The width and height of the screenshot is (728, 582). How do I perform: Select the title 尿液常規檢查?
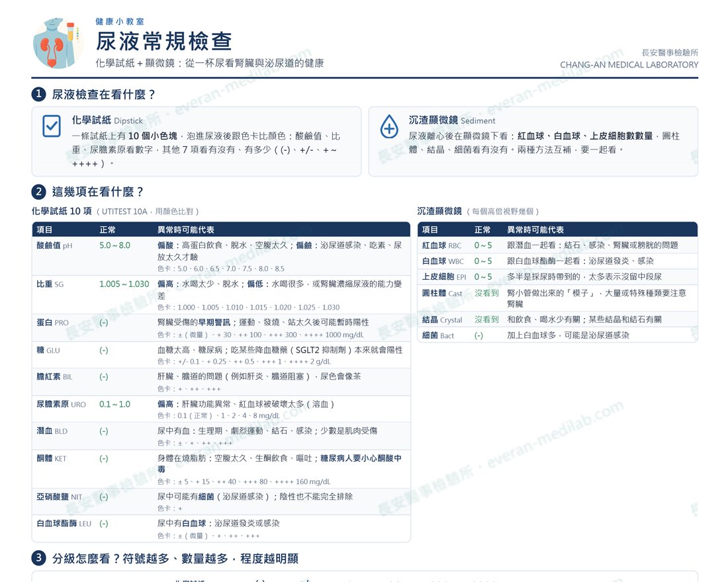coord(164,41)
